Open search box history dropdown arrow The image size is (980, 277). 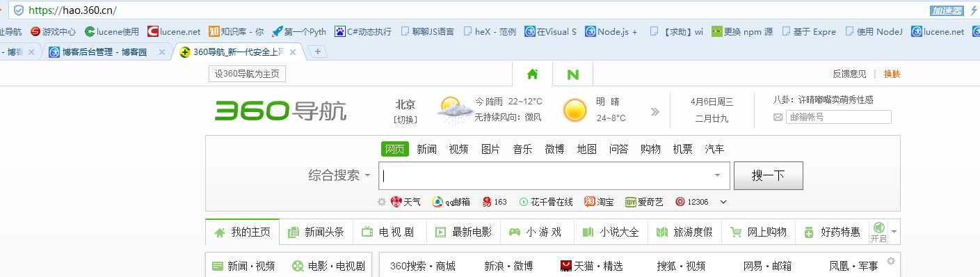(717, 175)
